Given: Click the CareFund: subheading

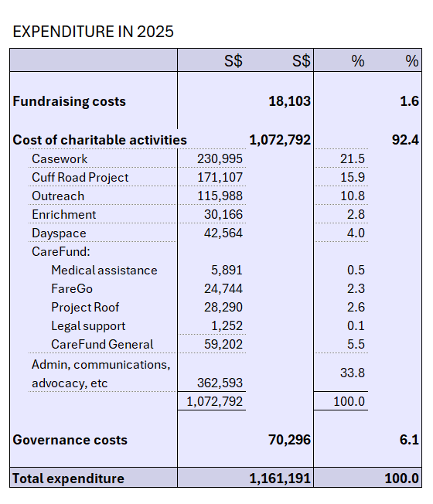Looking at the screenshot, I should [61, 252].
